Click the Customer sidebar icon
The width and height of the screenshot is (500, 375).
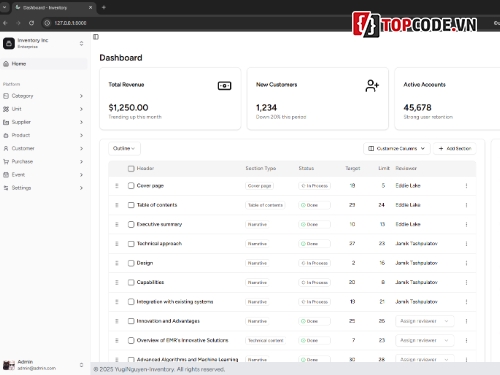pos(6,148)
